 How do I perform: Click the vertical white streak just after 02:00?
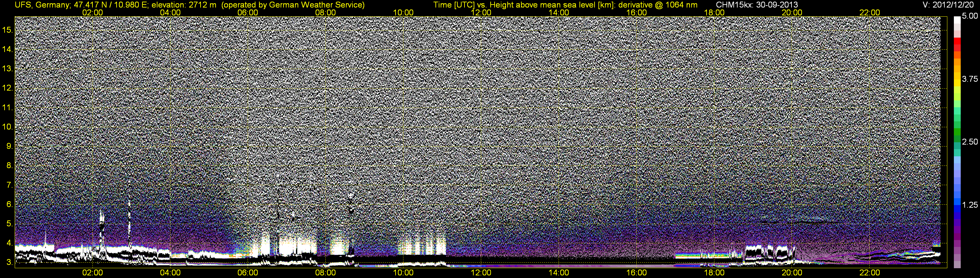click(102, 227)
